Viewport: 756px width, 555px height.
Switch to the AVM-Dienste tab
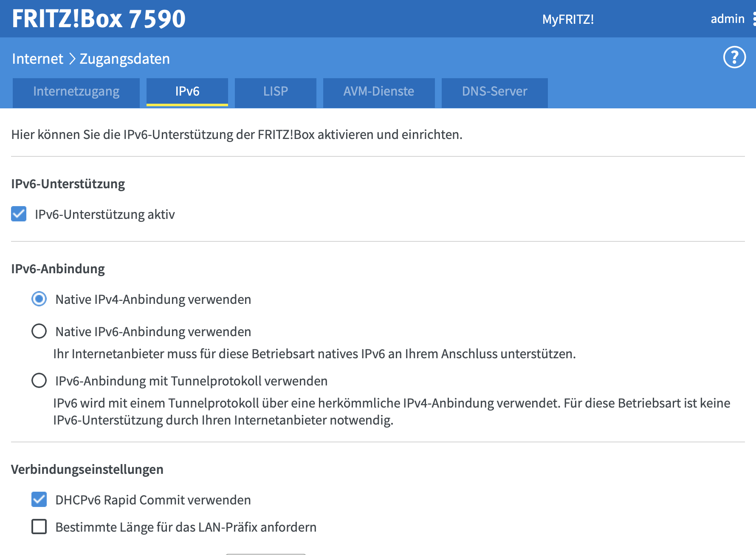[x=378, y=92]
